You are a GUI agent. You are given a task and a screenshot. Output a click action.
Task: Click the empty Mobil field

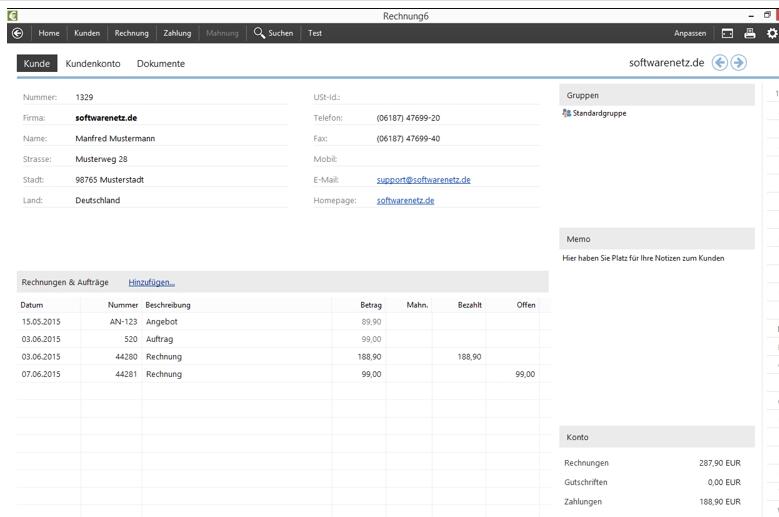coord(457,159)
